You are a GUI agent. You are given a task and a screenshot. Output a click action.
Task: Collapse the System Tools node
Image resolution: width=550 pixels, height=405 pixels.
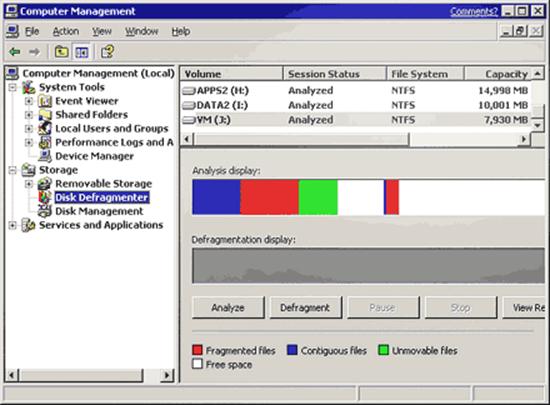[x=13, y=87]
